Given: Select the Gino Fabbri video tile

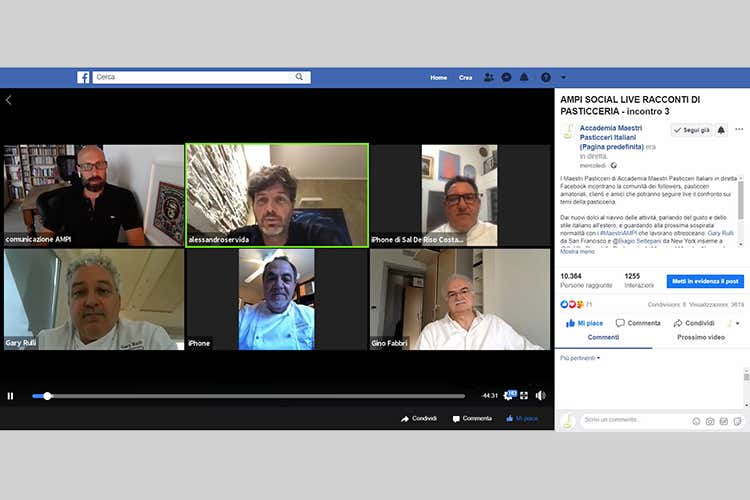Looking at the screenshot, I should coord(460,299).
